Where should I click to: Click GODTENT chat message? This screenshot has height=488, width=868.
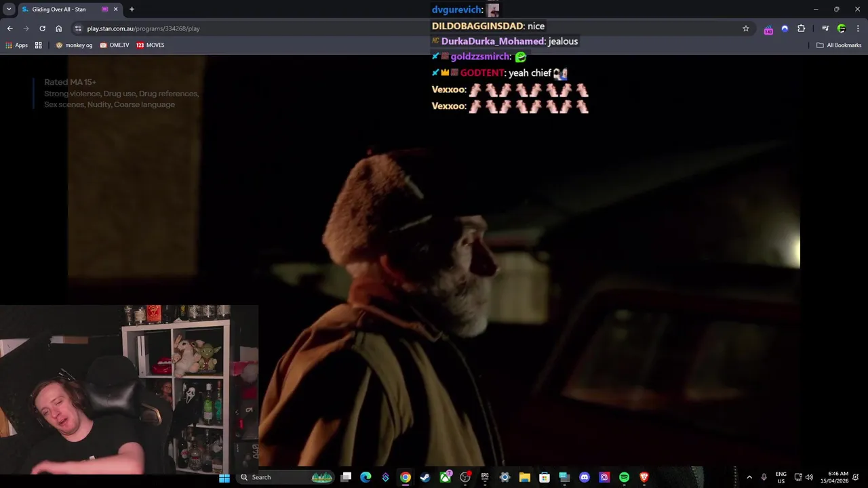click(x=499, y=73)
